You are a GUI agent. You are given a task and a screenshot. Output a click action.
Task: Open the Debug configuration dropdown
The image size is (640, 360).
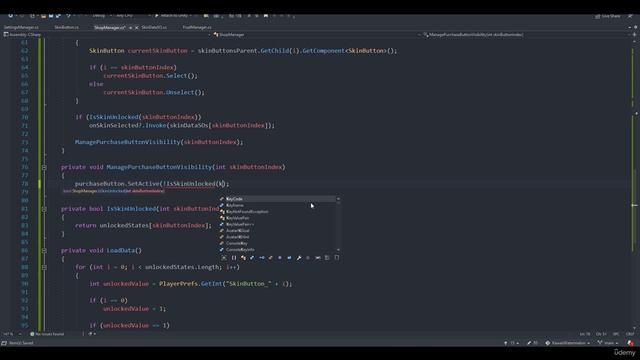101,16
